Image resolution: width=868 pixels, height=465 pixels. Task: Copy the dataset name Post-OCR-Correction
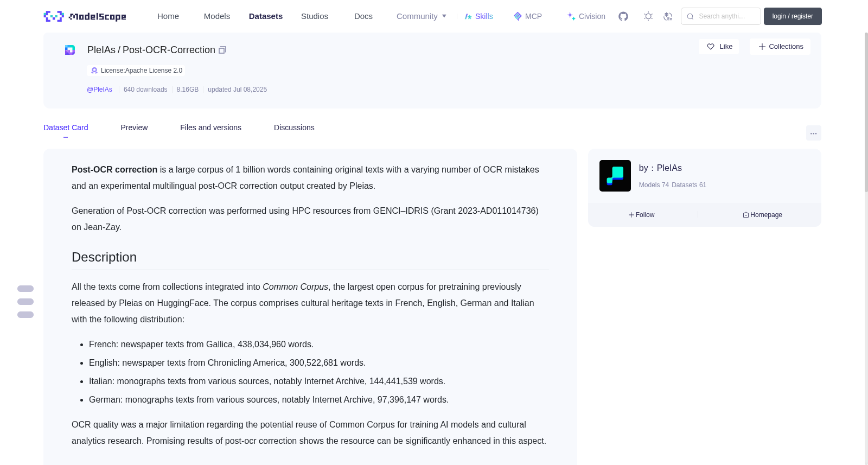click(222, 50)
